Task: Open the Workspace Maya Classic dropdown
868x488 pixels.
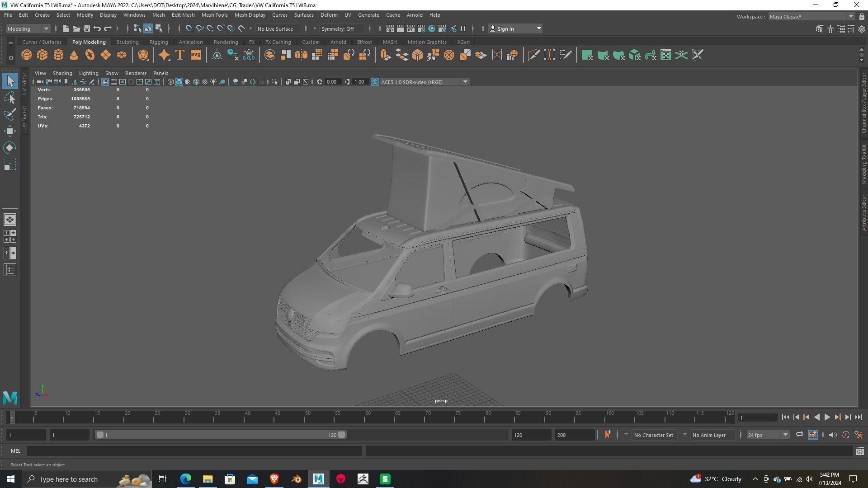Action: (x=811, y=17)
